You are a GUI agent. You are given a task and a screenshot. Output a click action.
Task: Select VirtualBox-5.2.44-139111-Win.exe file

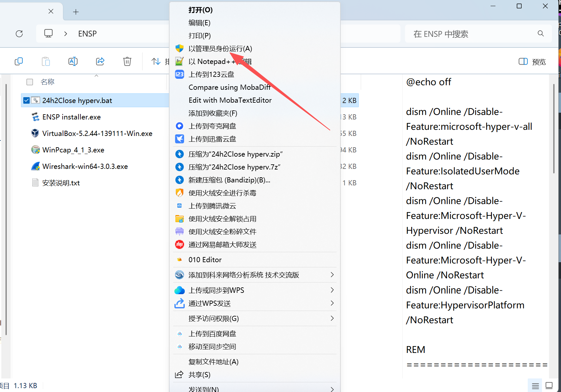(97, 133)
